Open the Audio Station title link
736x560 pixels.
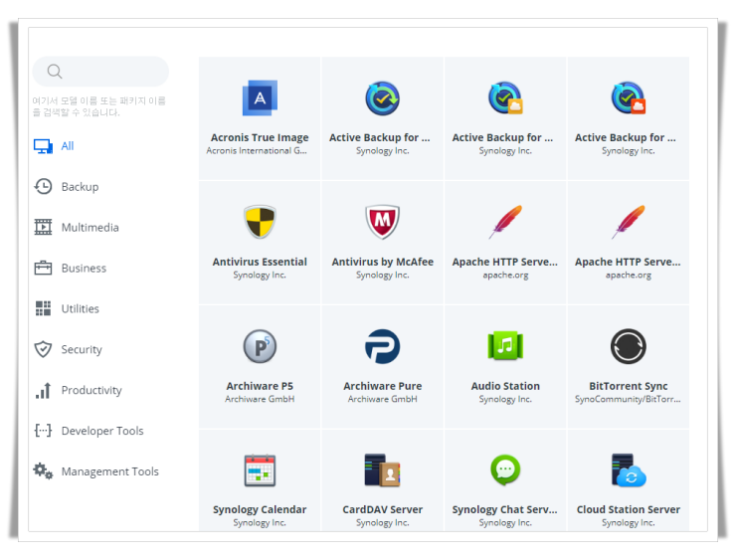[505, 386]
